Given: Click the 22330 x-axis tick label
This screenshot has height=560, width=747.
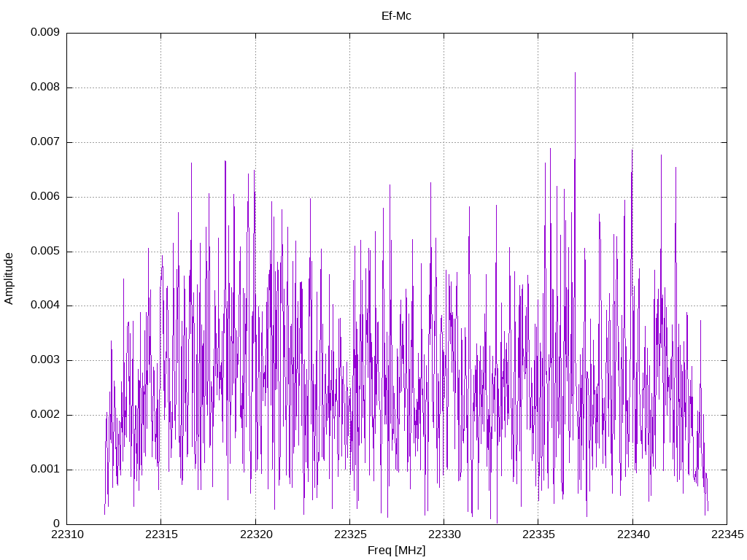Looking at the screenshot, I should pyautogui.click(x=444, y=534).
